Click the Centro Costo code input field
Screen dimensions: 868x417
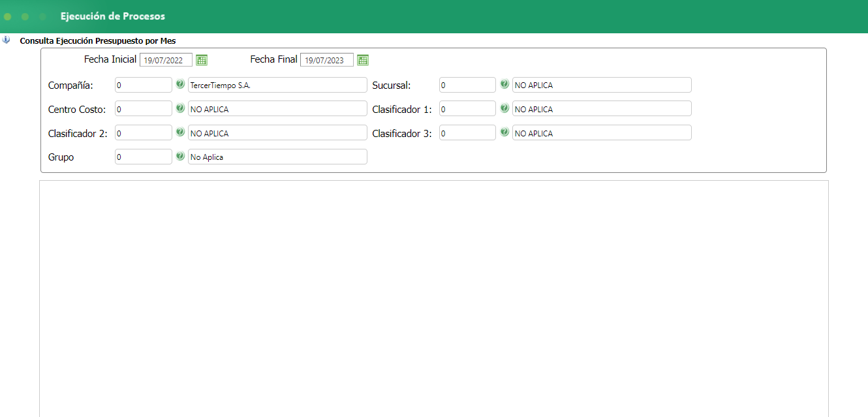point(144,109)
